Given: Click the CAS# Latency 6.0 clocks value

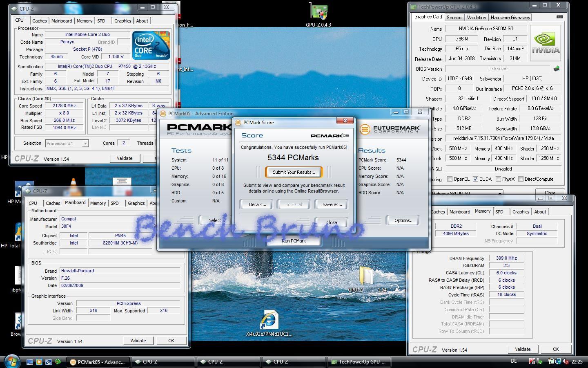Looking at the screenshot, I should [x=506, y=273].
